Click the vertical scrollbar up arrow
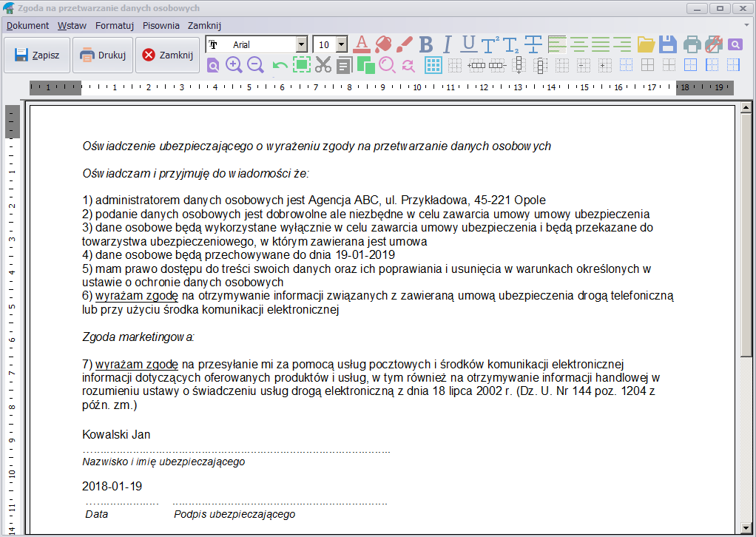 point(746,107)
